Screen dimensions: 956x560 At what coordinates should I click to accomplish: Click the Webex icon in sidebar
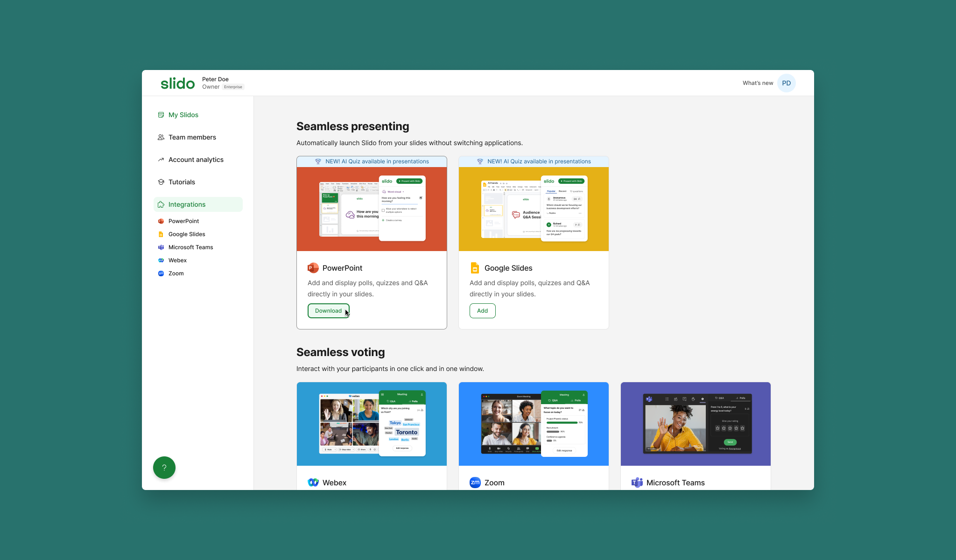[x=161, y=260]
